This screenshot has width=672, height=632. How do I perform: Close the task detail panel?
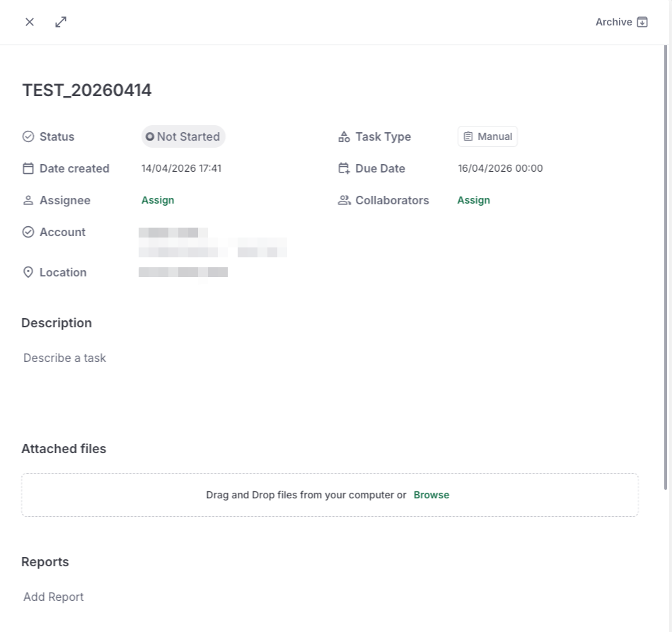[x=30, y=22]
